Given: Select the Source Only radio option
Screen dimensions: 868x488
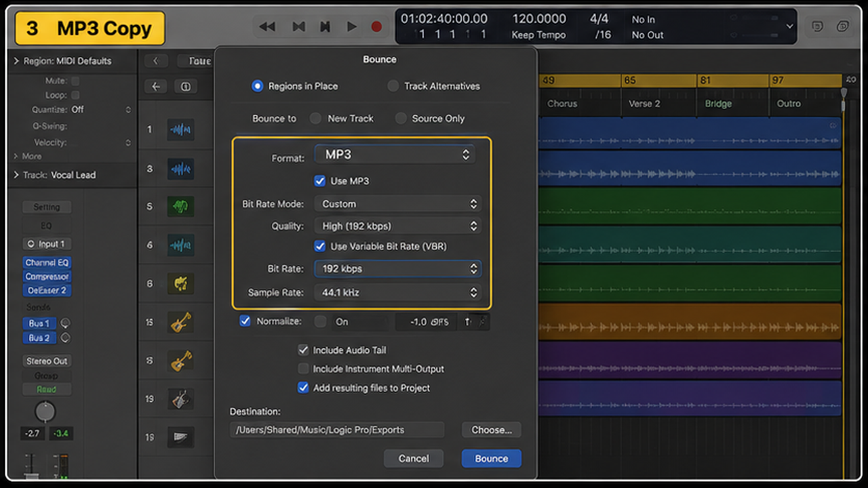Looking at the screenshot, I should click(x=400, y=118).
